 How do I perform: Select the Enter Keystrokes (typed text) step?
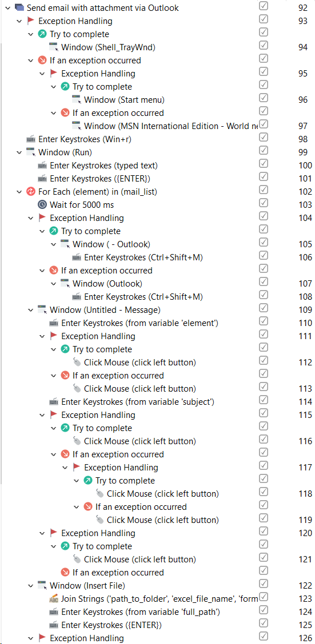click(x=103, y=166)
